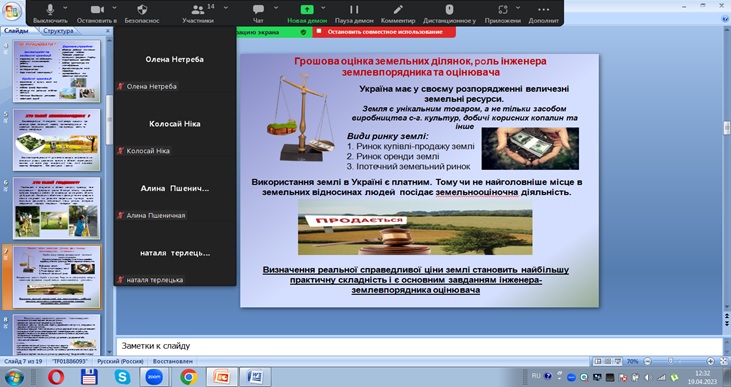Open the Participants panel icon
The image size is (731, 387).
click(198, 9)
